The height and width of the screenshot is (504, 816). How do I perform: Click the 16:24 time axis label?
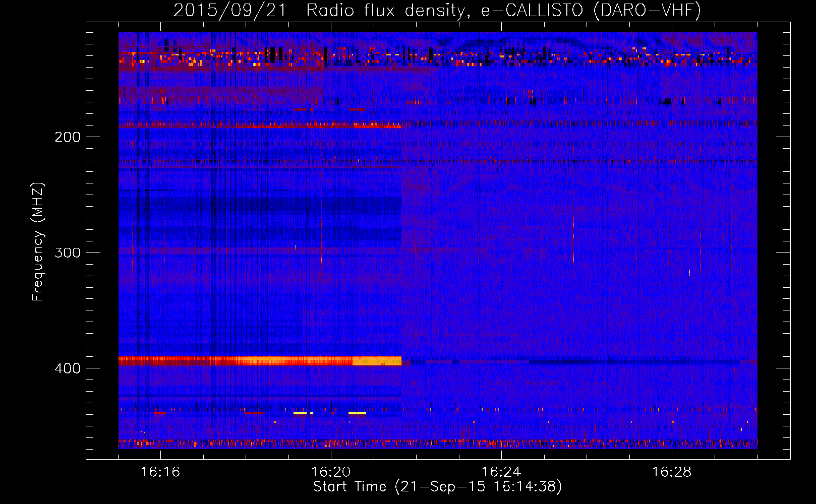point(501,472)
